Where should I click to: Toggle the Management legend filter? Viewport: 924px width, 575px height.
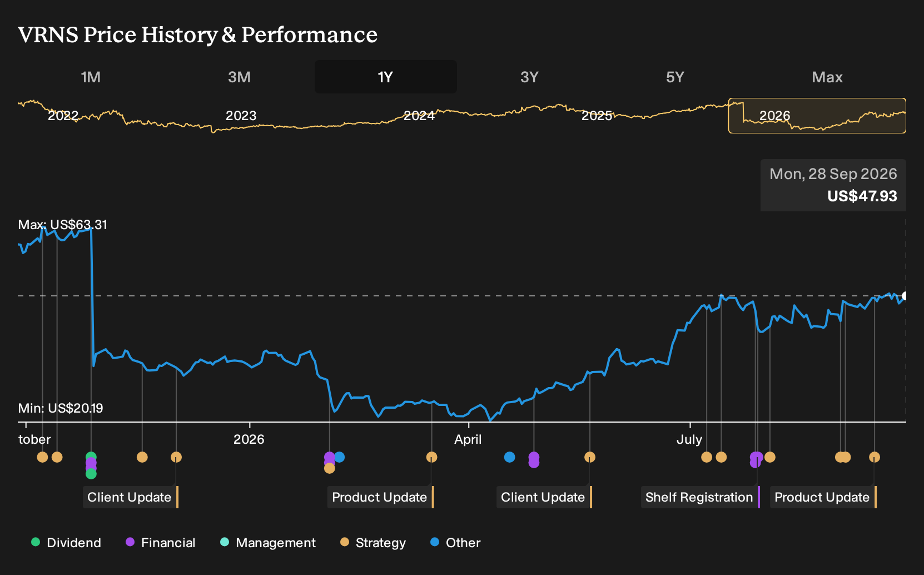pyautogui.click(x=268, y=543)
